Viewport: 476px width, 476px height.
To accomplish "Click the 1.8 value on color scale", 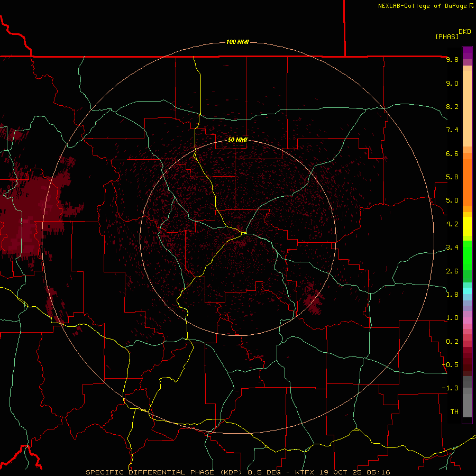I will [452, 295].
